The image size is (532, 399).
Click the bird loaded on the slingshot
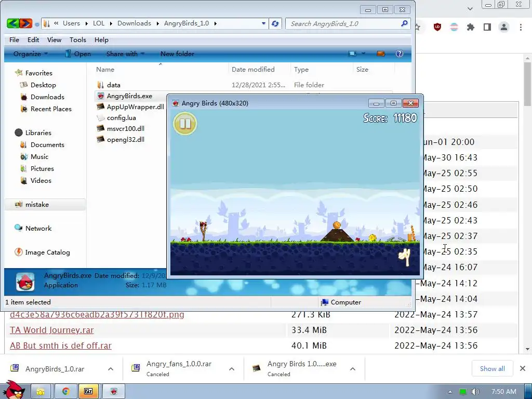[x=203, y=224]
